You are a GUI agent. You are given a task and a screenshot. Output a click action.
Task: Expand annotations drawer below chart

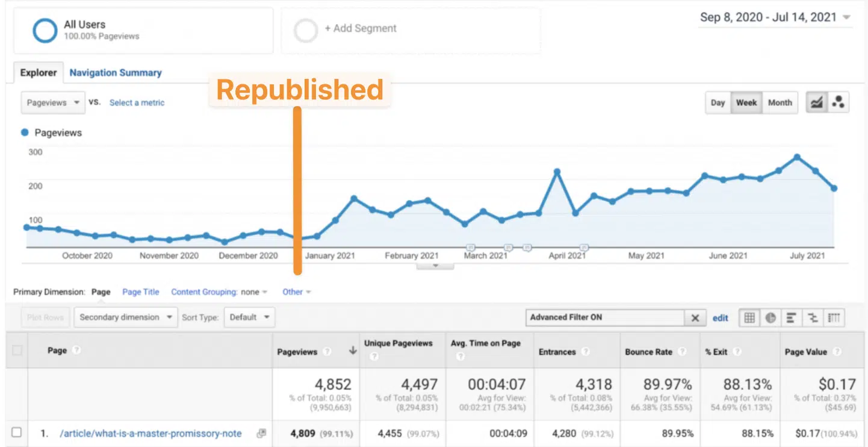pos(435,266)
